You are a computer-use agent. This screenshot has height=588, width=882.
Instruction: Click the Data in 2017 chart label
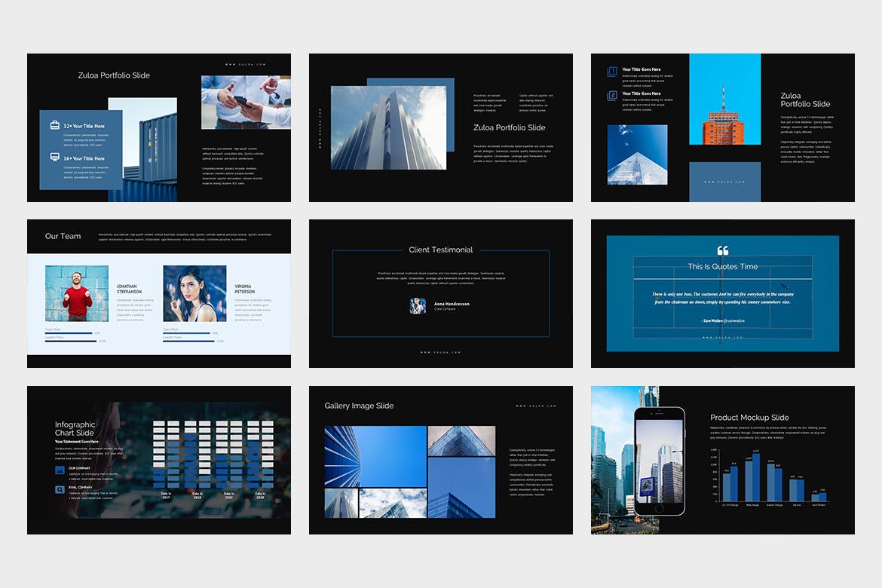pos(166,495)
